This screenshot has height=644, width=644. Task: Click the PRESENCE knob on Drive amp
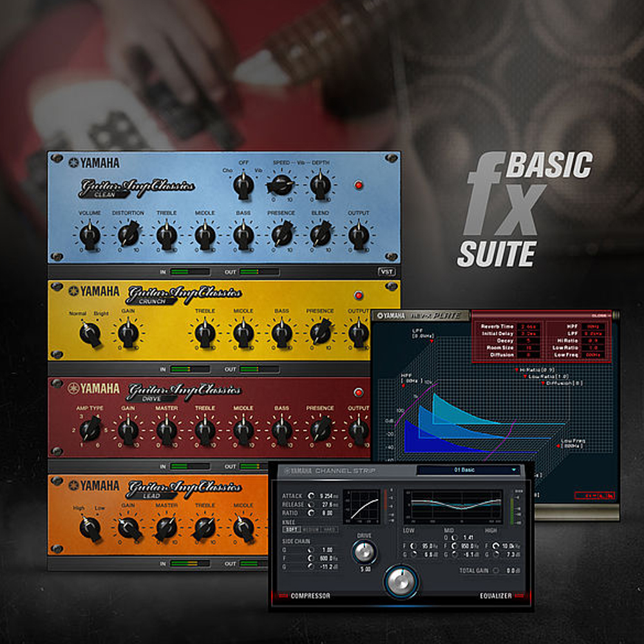click(320, 430)
